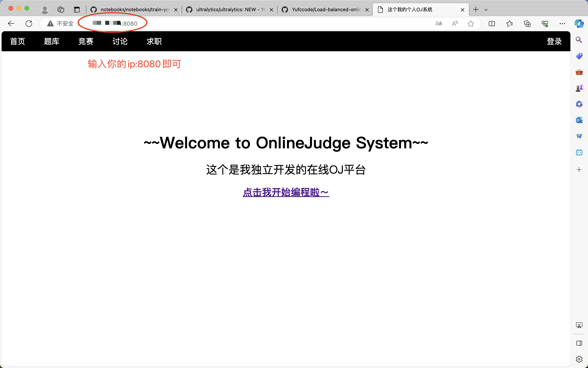Click the Outlook icon in the sidebar
588x368 pixels.
579,120
